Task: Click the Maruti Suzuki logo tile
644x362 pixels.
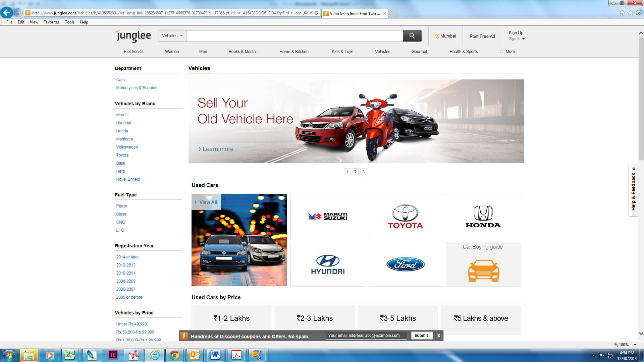Action: tap(327, 216)
